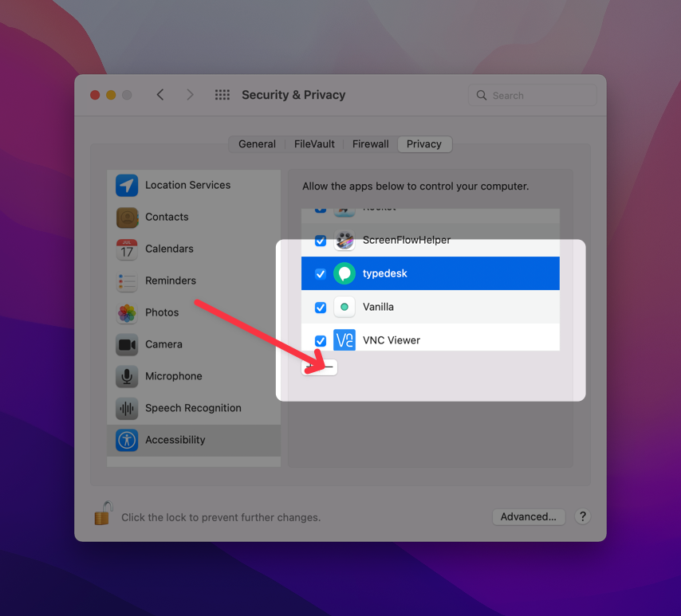The image size is (681, 616).
Task: Click the Accessibility sidebar icon
Action: [128, 440]
